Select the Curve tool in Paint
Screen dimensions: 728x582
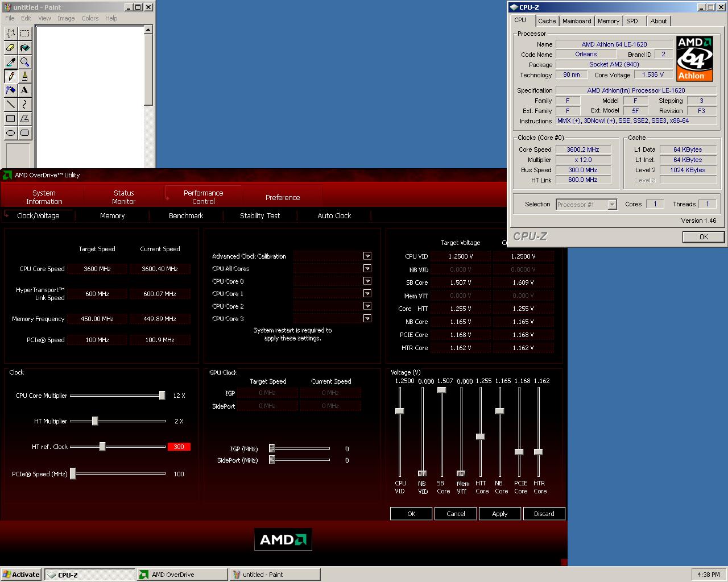pyautogui.click(x=25, y=105)
